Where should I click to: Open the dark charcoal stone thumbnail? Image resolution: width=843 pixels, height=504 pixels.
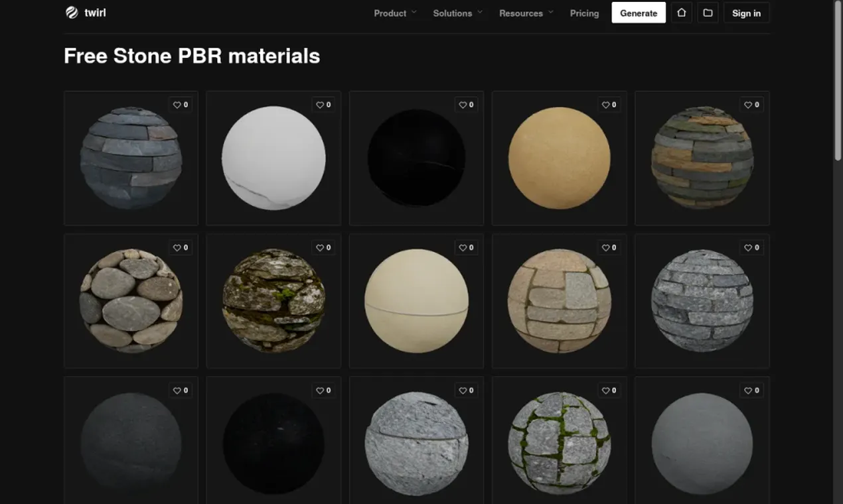131,440
